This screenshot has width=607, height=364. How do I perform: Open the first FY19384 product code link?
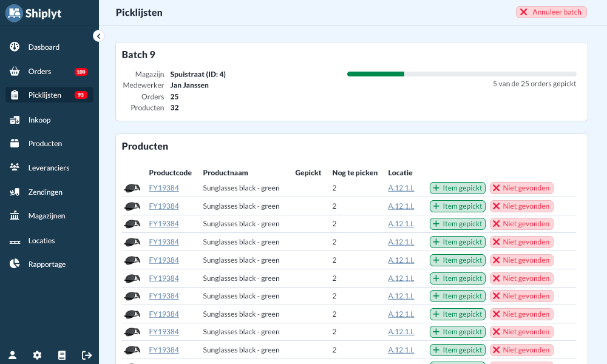[x=164, y=188]
